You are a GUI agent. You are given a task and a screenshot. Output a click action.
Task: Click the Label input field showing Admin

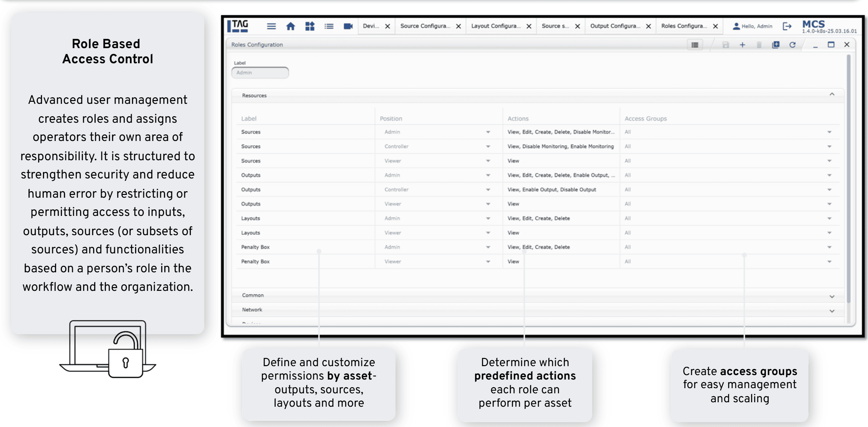tap(260, 73)
